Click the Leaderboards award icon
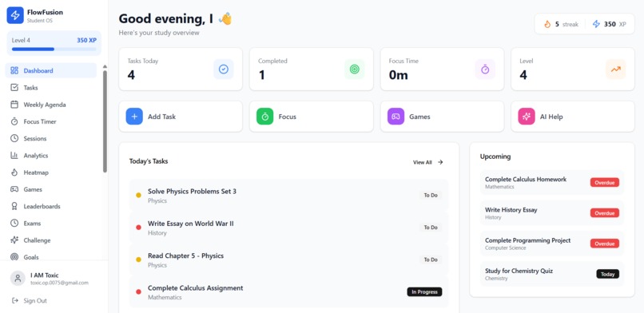The image size is (644, 313). click(14, 206)
